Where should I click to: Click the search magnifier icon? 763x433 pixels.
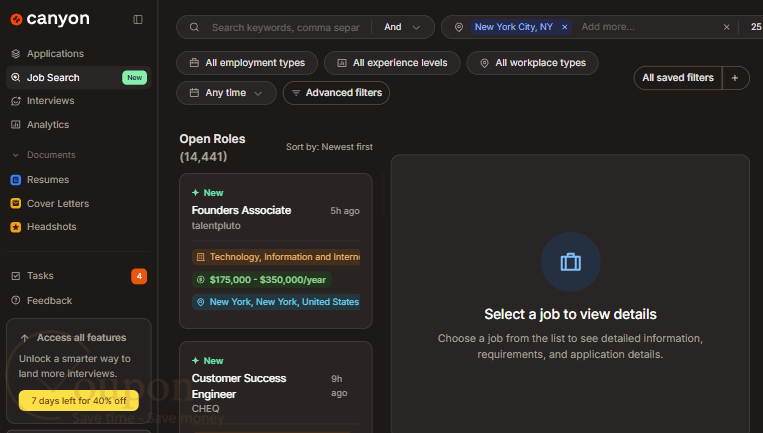click(x=194, y=27)
